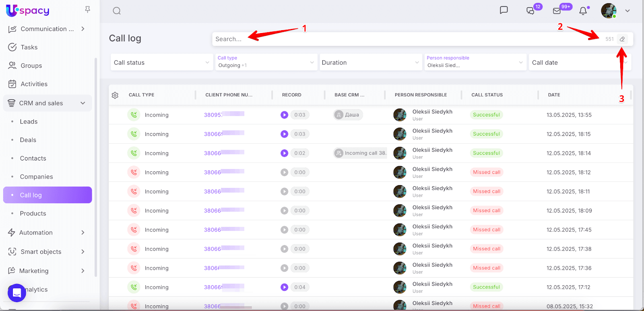Open the notifications bell icon
Image resolution: width=644 pixels, height=311 pixels.
[x=583, y=11]
